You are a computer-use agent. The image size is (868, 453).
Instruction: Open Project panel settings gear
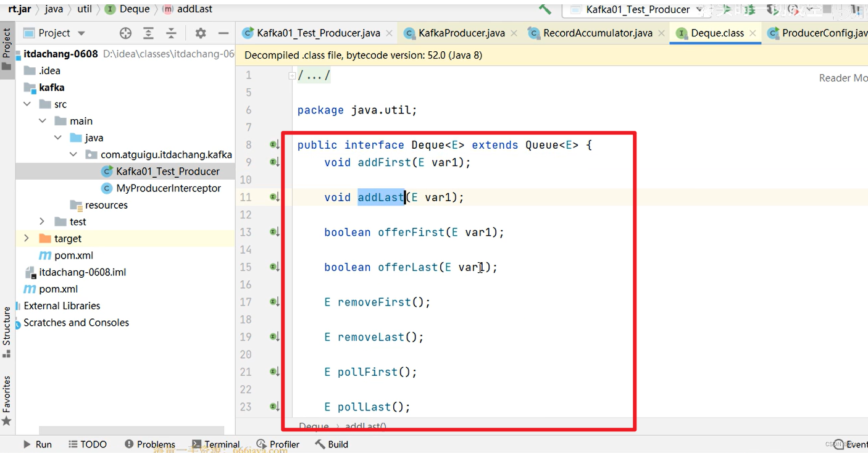tap(201, 33)
